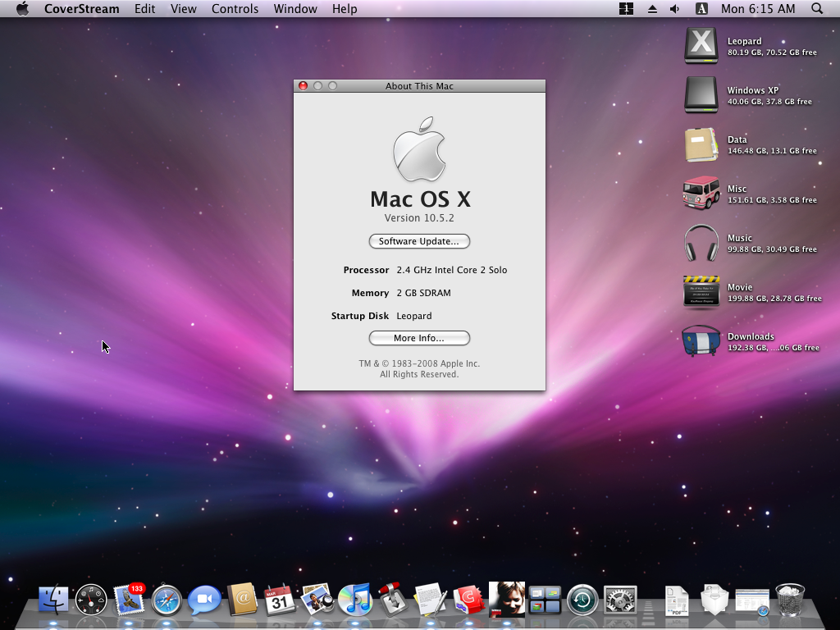
Task: Select the Downloads messenger bag drive
Action: point(701,340)
